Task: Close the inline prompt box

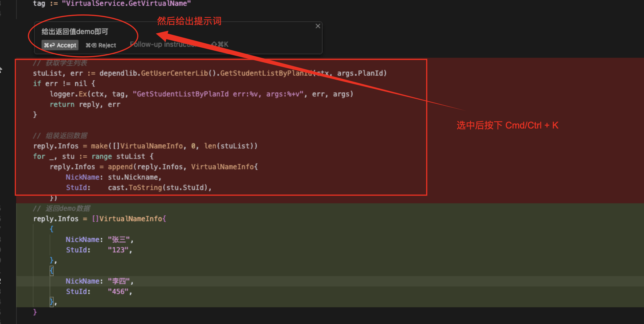Action: tap(318, 26)
